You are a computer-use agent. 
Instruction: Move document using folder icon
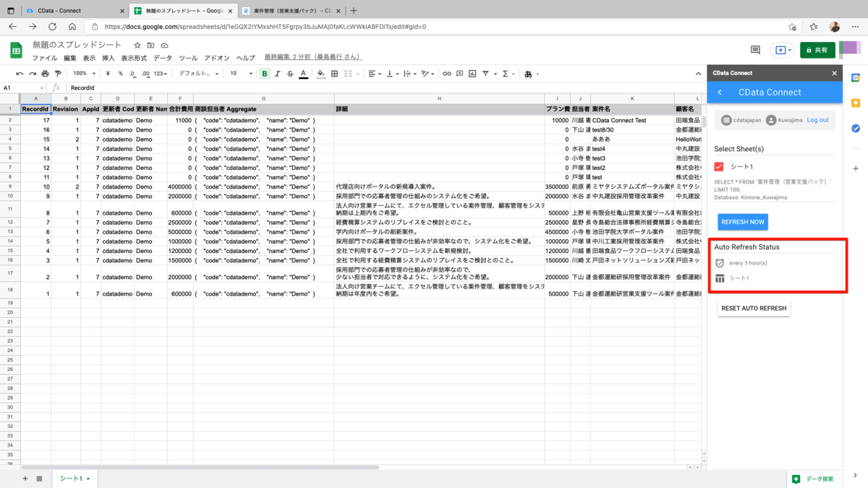150,46
